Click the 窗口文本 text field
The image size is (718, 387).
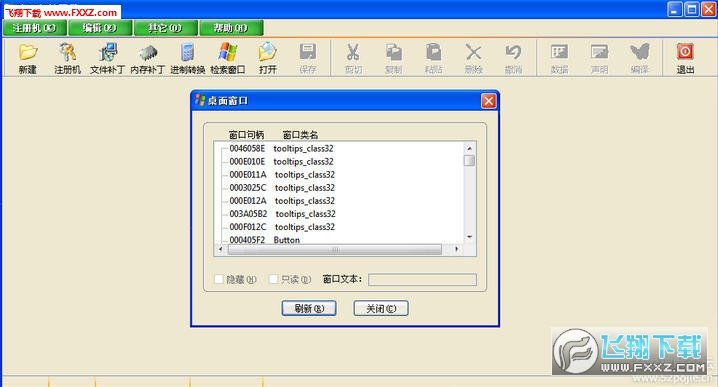pos(422,279)
